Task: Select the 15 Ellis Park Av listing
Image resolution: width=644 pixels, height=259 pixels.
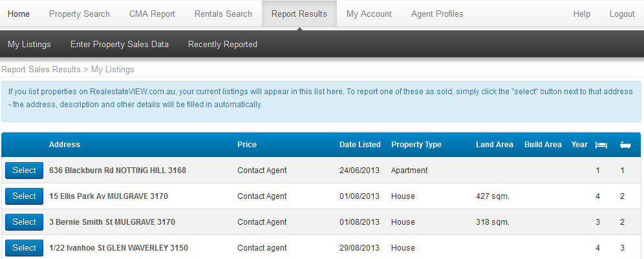Action: click(x=25, y=196)
